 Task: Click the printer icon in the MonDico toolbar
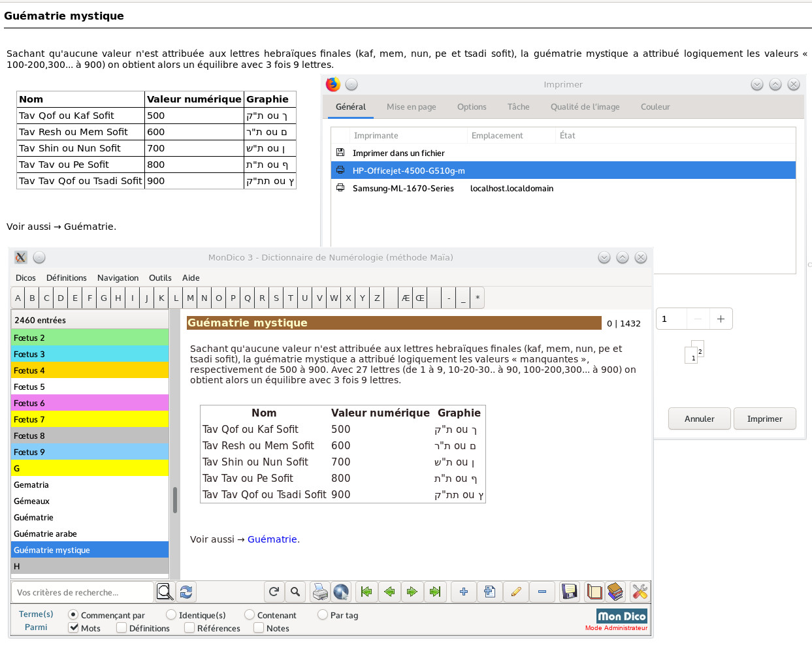pos(319,592)
